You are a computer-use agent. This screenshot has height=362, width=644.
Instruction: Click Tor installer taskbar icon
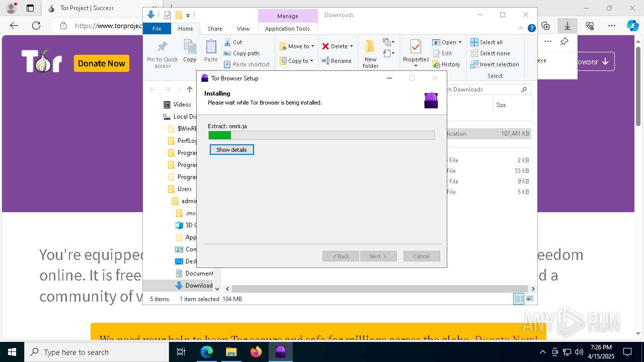click(280, 352)
